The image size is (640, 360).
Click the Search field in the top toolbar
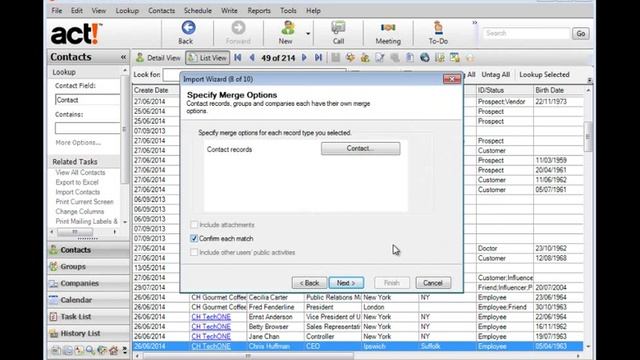(x=526, y=33)
